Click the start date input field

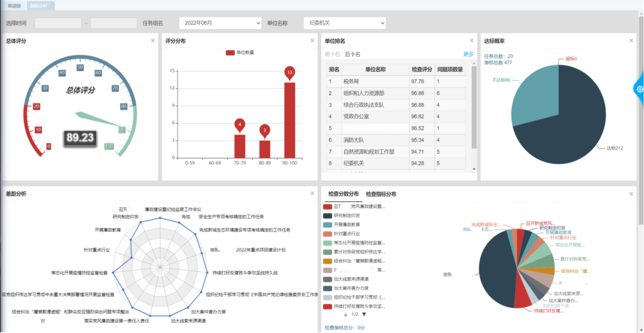point(58,23)
